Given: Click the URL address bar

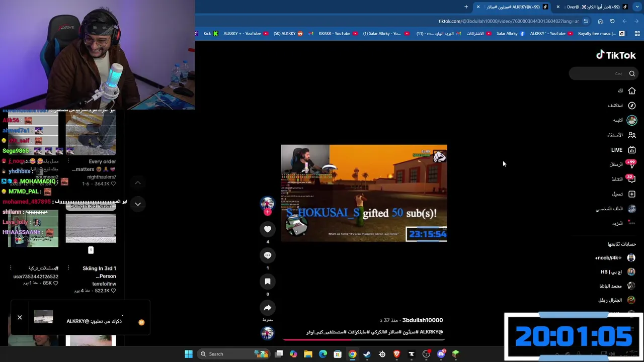Looking at the screenshot, I should pyautogui.click(x=508, y=21).
